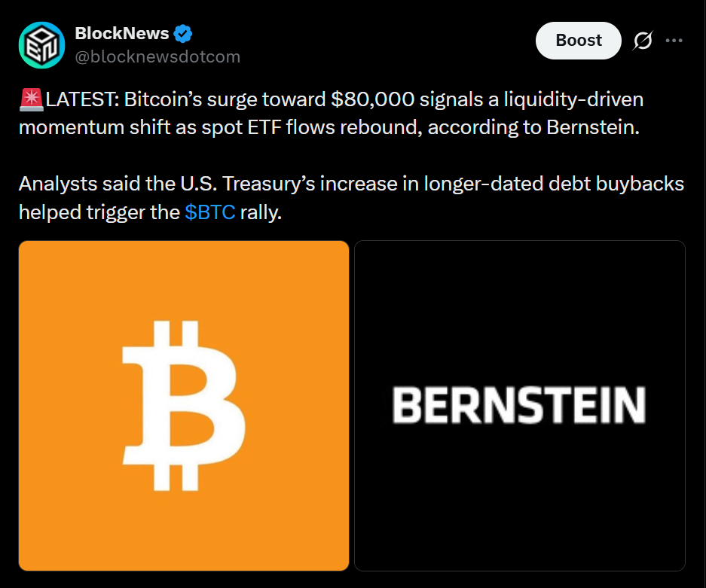The height and width of the screenshot is (588, 706).
Task: Open the BlockNews profile avatar
Action: (42, 45)
